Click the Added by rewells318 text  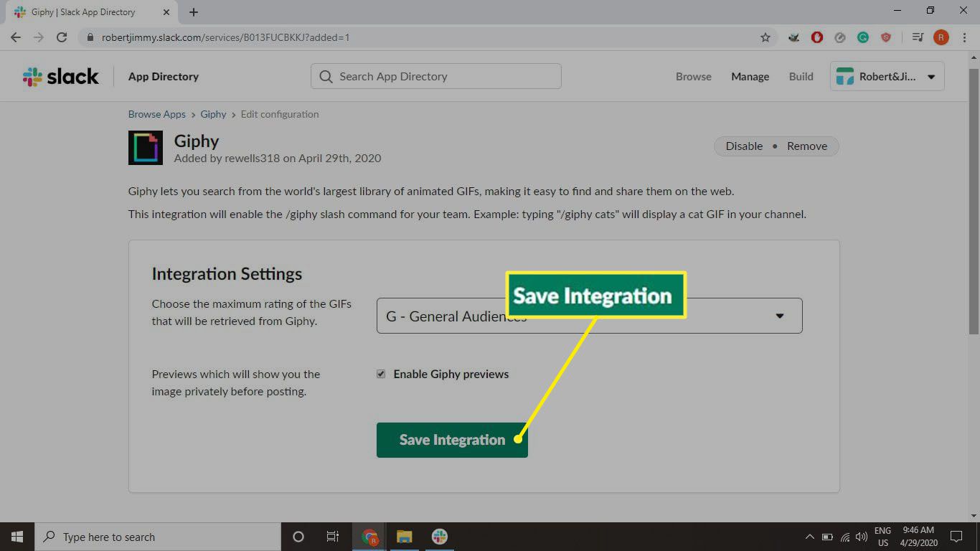click(278, 158)
